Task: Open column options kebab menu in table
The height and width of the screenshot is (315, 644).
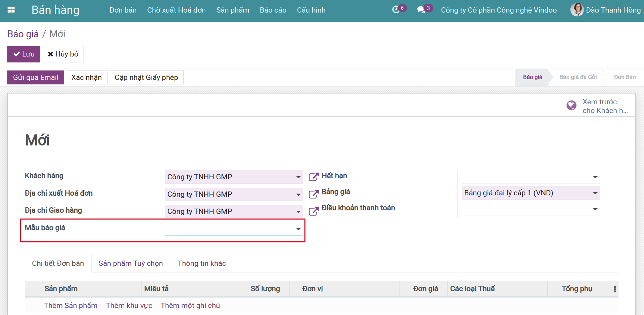Action: (x=615, y=289)
